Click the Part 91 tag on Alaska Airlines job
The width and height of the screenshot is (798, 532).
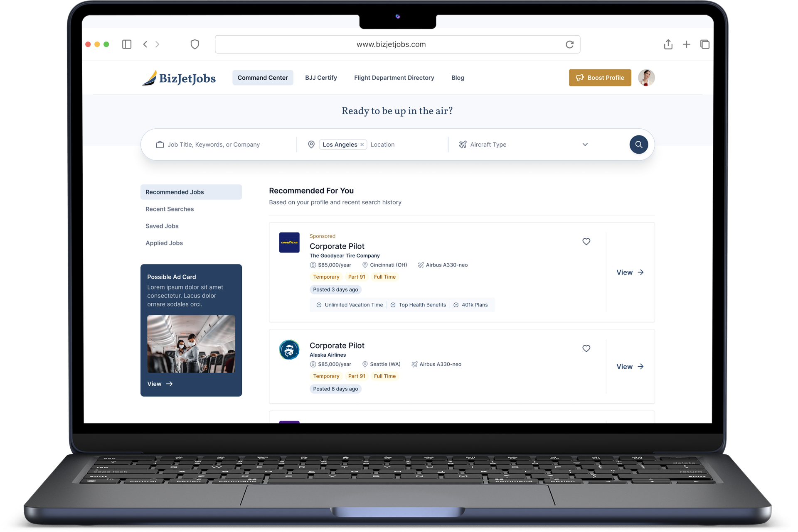tap(357, 376)
